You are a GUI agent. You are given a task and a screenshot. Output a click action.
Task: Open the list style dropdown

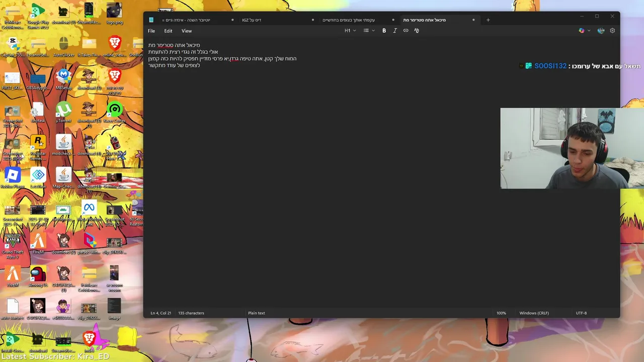click(369, 31)
